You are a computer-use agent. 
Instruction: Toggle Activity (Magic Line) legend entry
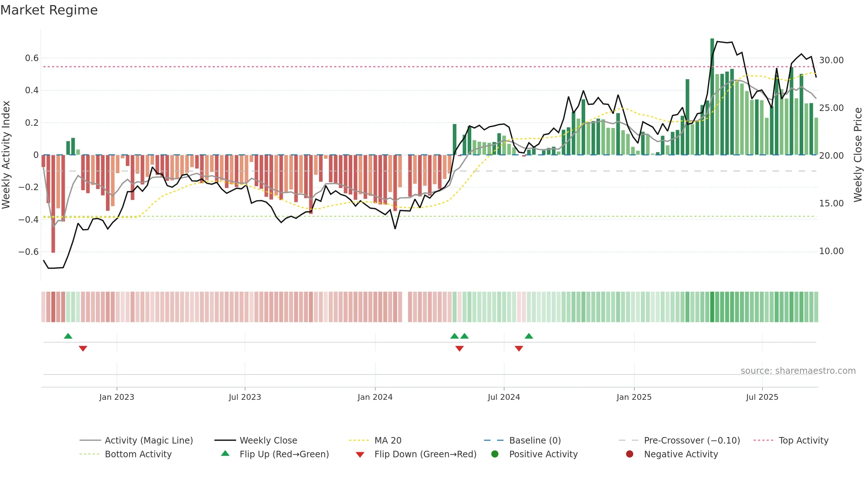click(136, 440)
